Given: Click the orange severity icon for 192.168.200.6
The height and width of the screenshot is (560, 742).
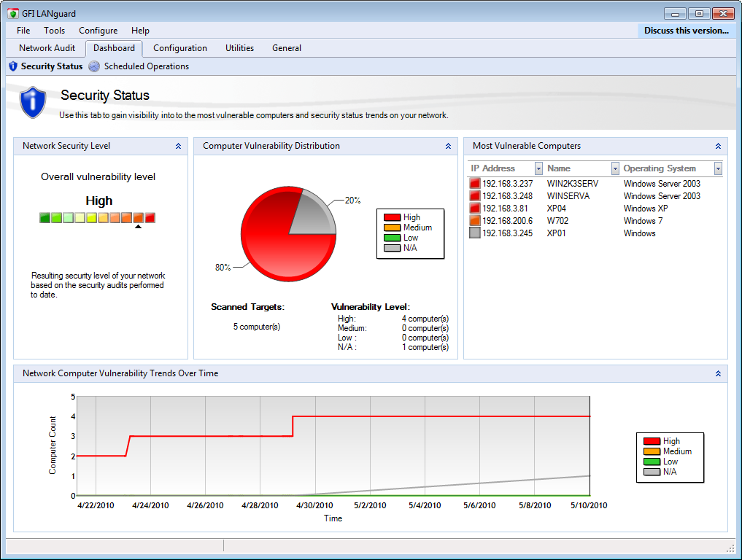Looking at the screenshot, I should pyautogui.click(x=475, y=220).
